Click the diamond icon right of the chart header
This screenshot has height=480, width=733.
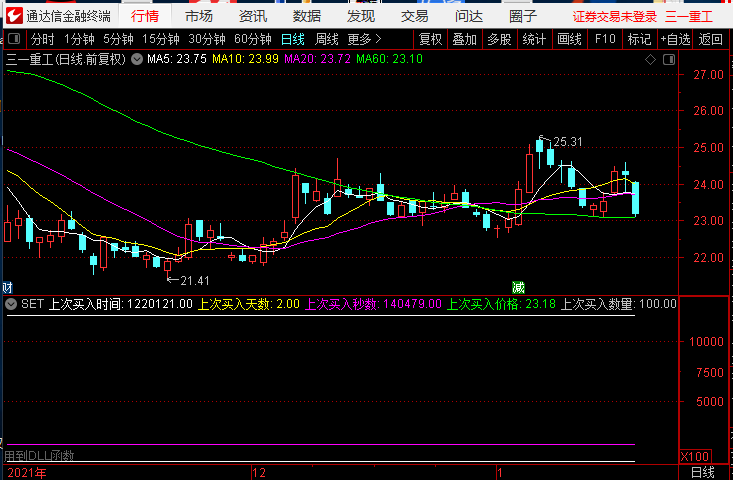coord(649,60)
